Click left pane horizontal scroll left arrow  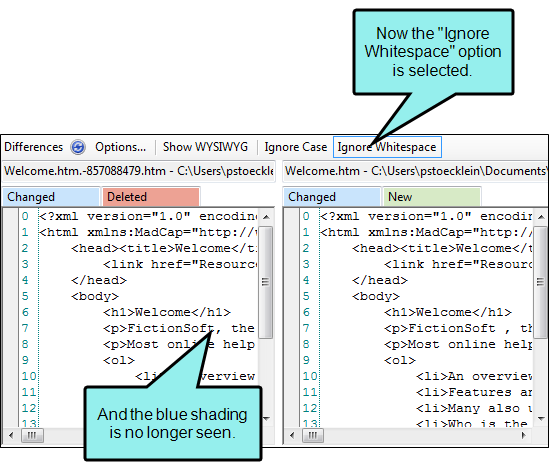pos(11,435)
